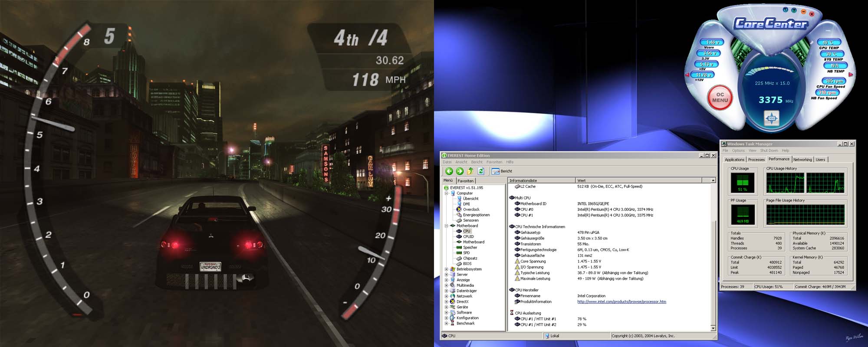Select the Energieoptionen icon in tree
The width and height of the screenshot is (868, 347).
459,215
